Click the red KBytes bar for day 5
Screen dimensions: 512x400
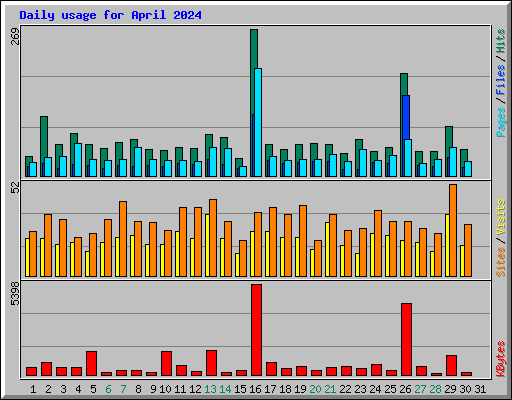(91, 363)
